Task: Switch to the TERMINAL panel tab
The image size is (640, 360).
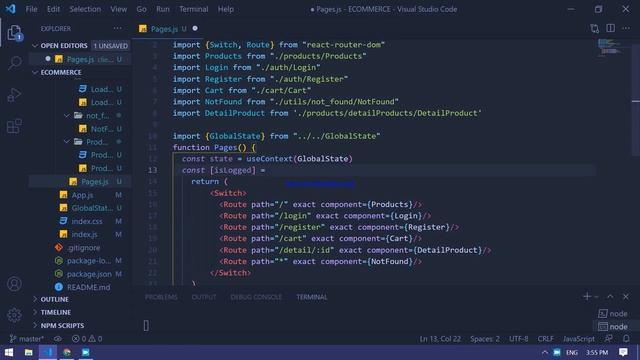Action: tap(312, 297)
